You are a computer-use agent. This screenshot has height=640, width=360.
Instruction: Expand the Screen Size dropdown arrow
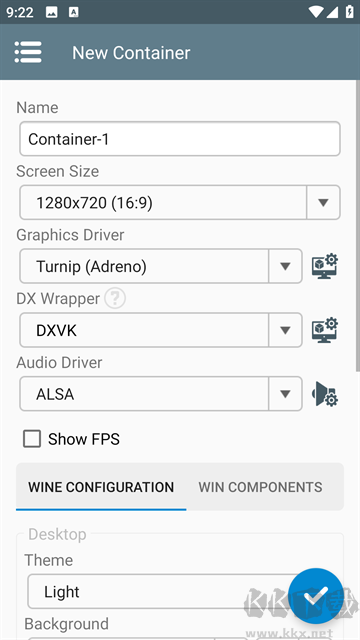(x=323, y=202)
